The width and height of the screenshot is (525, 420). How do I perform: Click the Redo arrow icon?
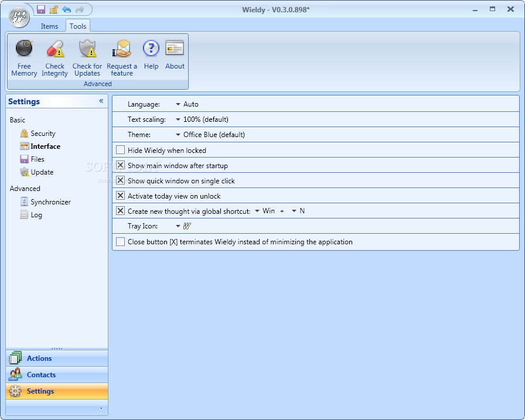[x=80, y=9]
